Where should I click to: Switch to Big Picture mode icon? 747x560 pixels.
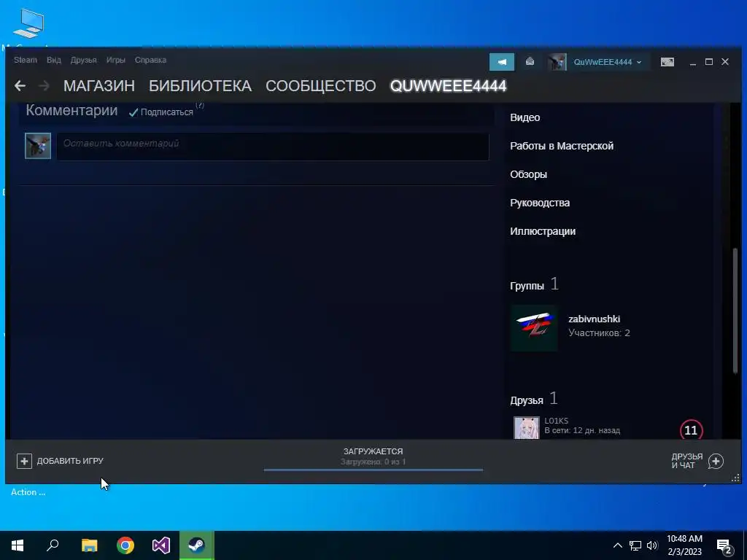click(x=667, y=62)
